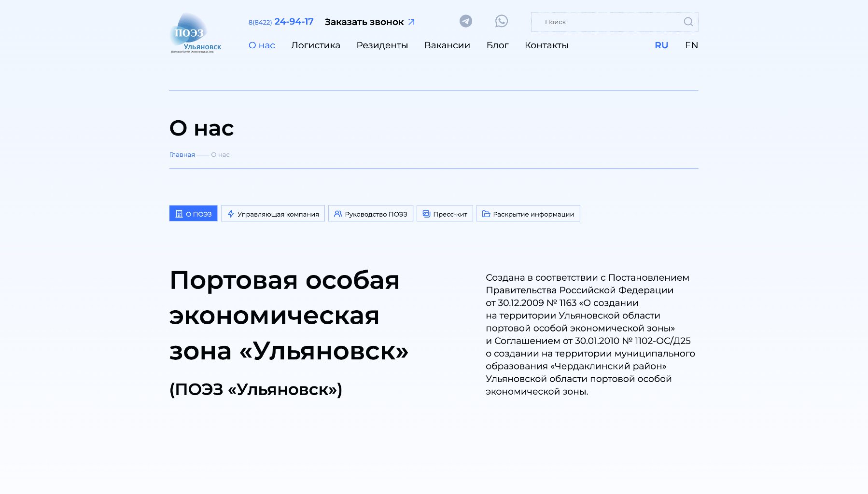Click the lightning icon next to 'Управляющая компания'
868x494 pixels.
pyautogui.click(x=230, y=213)
